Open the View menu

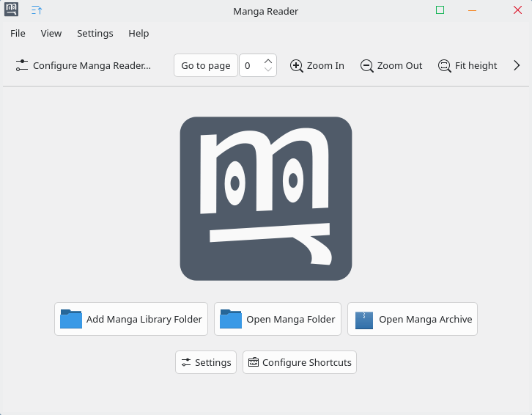click(51, 33)
